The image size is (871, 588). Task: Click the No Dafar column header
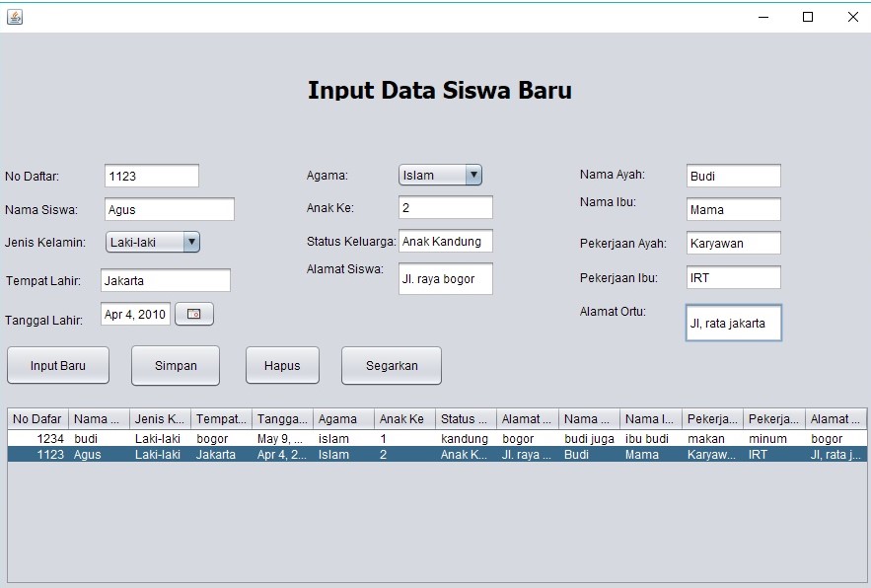coord(36,417)
